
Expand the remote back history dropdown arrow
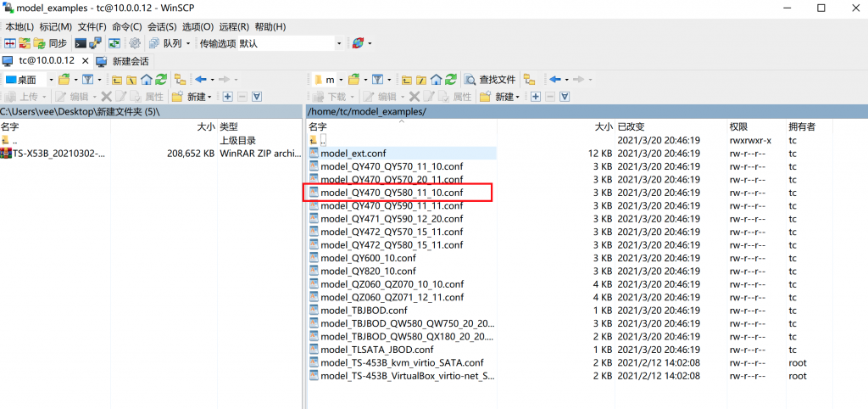coord(565,80)
